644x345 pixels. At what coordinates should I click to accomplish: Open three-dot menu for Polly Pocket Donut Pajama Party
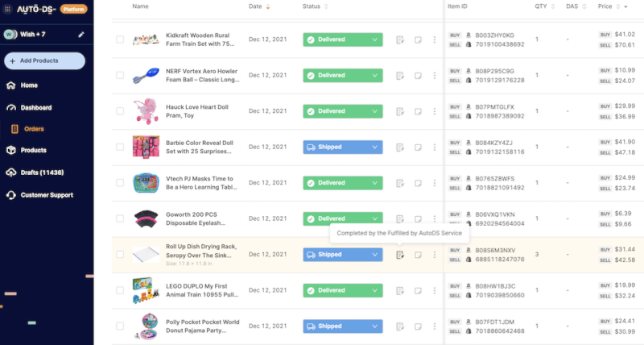435,326
